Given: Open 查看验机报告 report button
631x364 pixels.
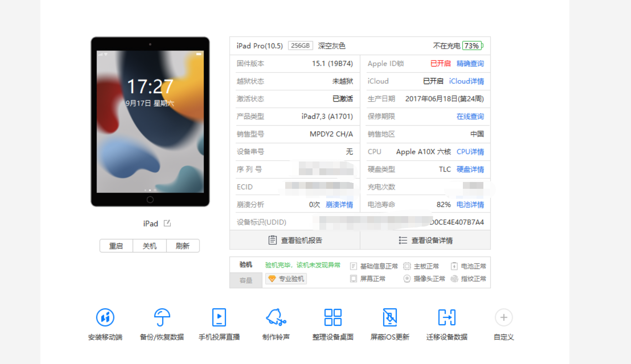Looking at the screenshot, I should click(295, 240).
